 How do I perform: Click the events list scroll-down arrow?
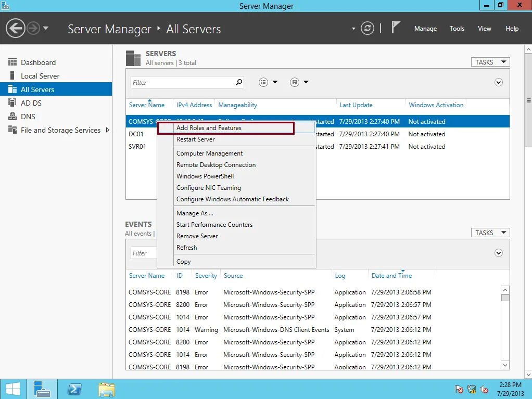[x=505, y=365]
